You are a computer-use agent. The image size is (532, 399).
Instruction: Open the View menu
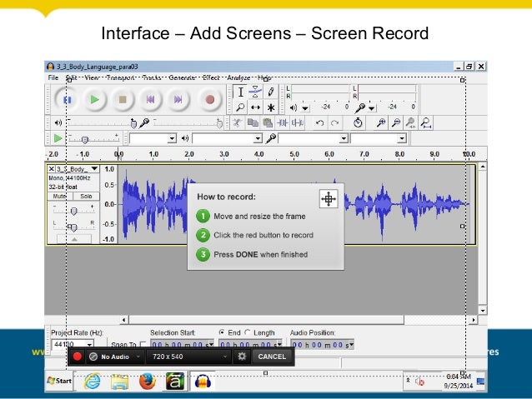(91, 77)
